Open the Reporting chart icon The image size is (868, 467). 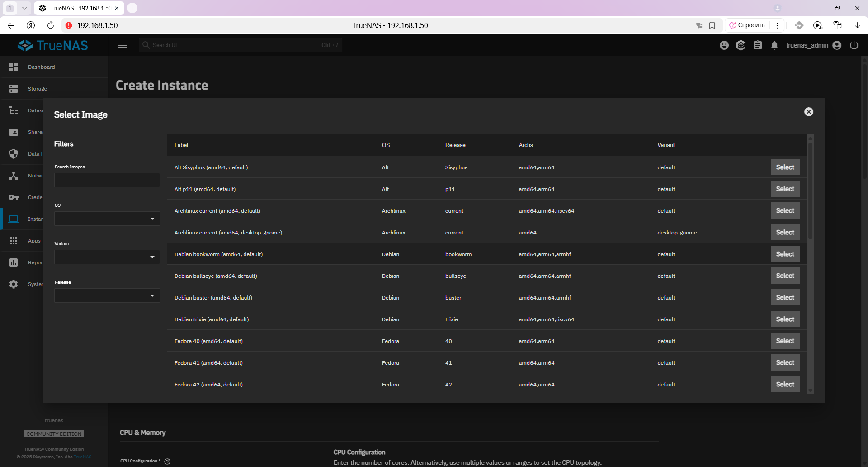[14, 262]
